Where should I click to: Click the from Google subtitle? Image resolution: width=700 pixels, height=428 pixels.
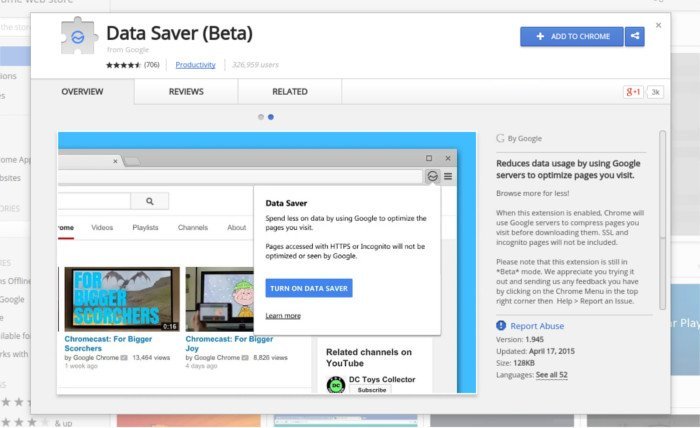128,50
